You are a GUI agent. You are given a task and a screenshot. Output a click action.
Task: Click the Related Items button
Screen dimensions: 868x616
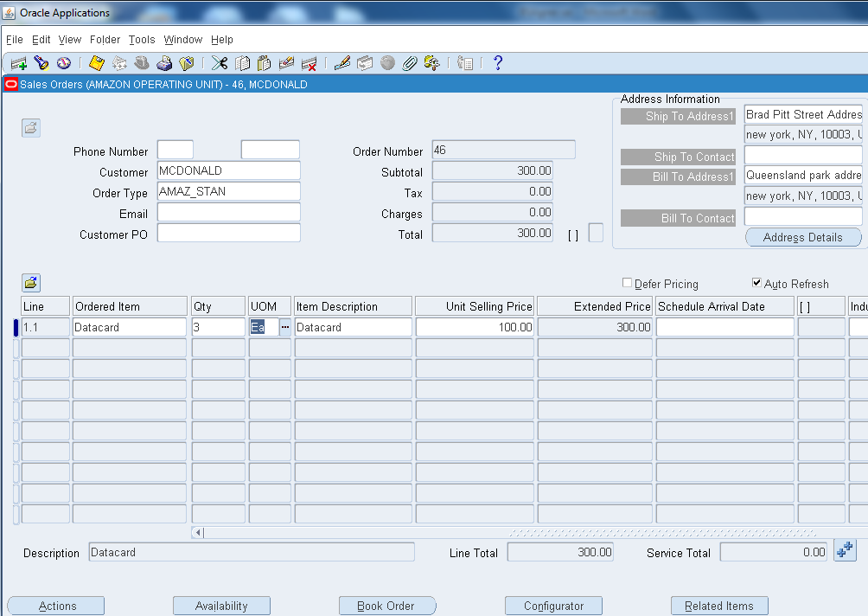[x=719, y=606]
